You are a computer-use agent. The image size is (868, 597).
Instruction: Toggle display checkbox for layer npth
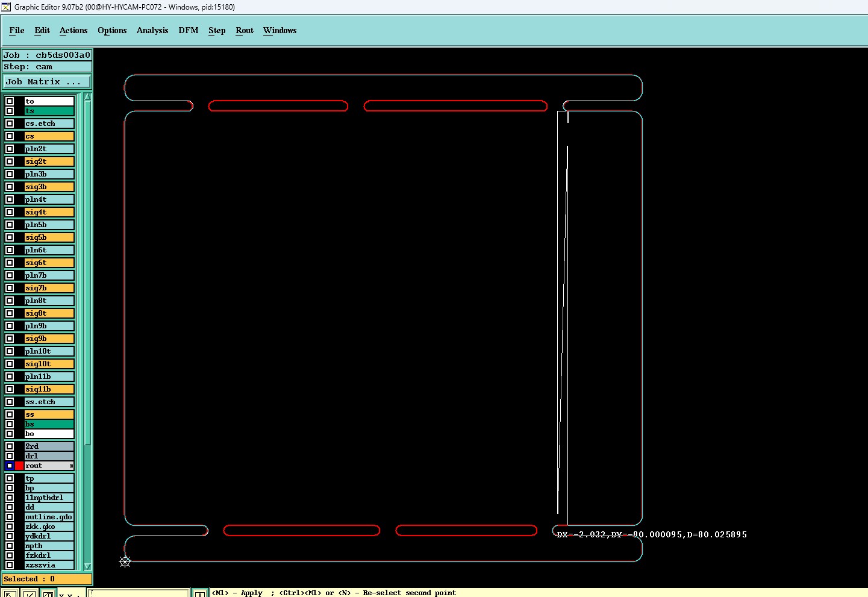(10, 546)
